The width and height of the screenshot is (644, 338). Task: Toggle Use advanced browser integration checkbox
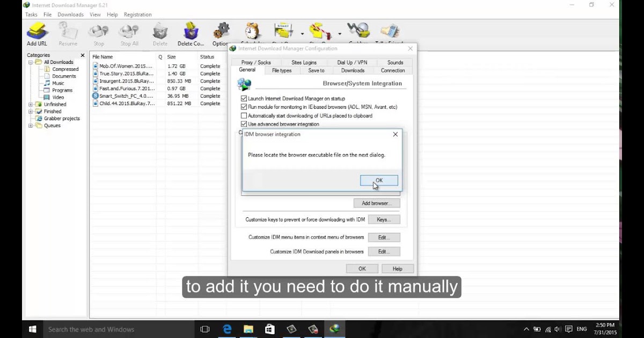click(244, 124)
